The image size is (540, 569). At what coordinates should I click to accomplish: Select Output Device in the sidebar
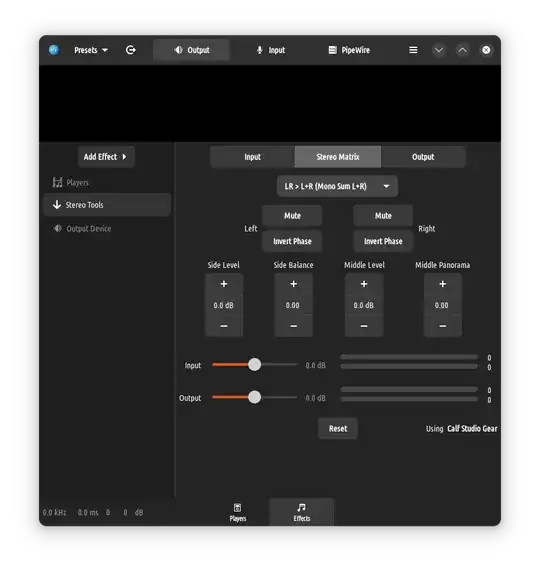click(x=107, y=228)
